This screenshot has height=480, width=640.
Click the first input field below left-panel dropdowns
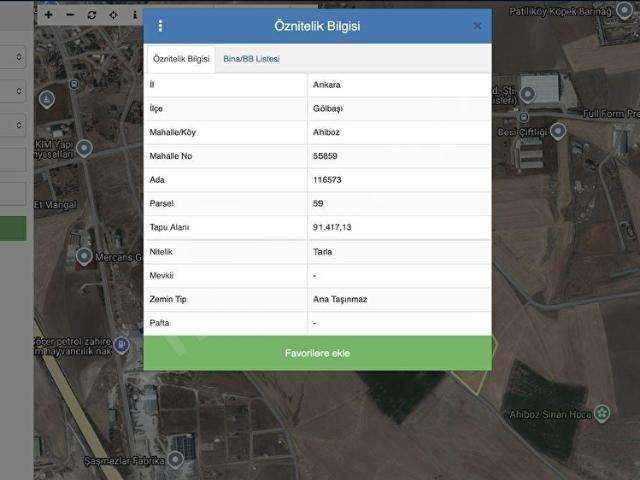tap(13, 159)
